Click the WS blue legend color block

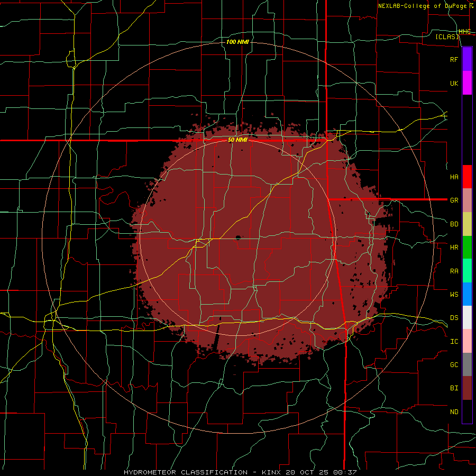pos(467,294)
